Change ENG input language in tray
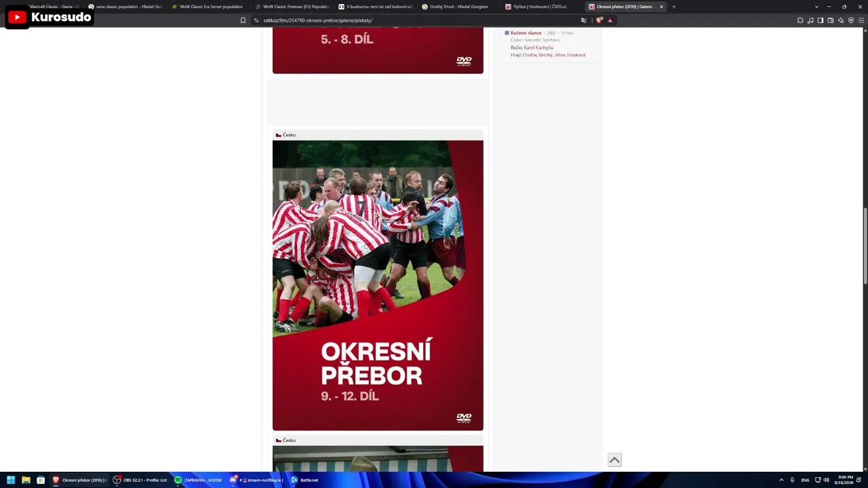The width and height of the screenshot is (868, 488). click(805, 480)
